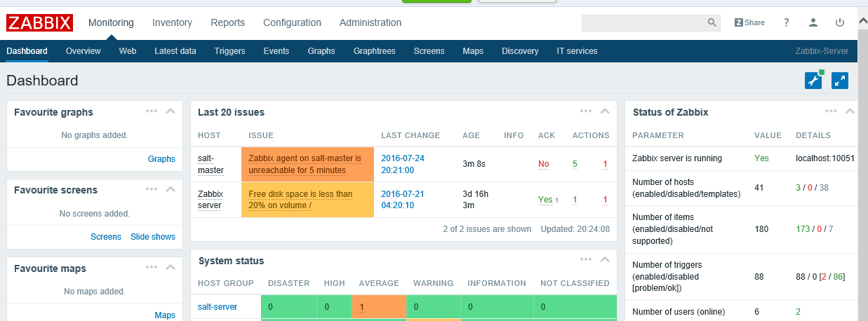
Task: Open Status of Zabbix widget options menu
Action: click(832, 111)
